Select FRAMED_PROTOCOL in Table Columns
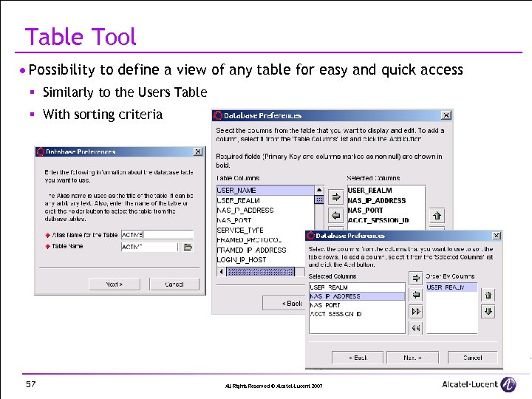 (x=262, y=240)
